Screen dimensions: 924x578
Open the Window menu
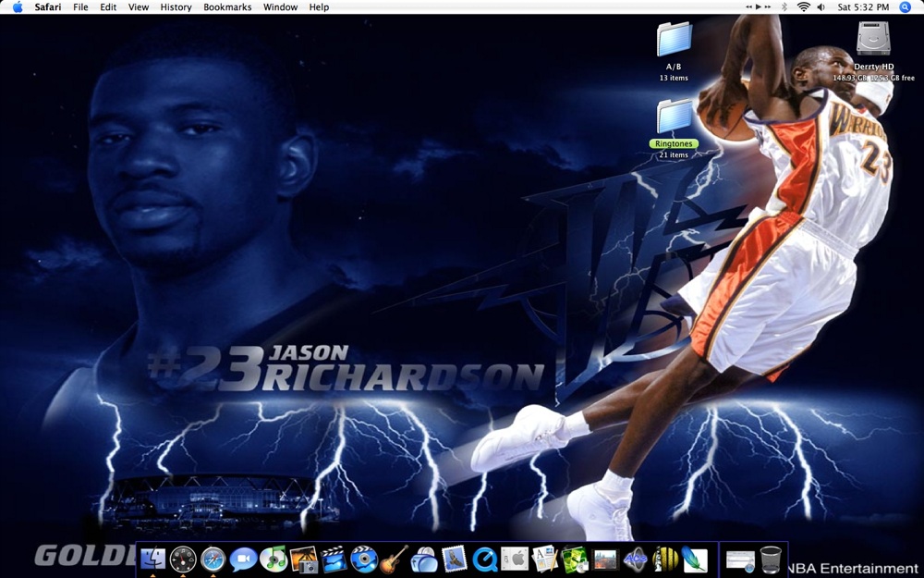click(281, 7)
